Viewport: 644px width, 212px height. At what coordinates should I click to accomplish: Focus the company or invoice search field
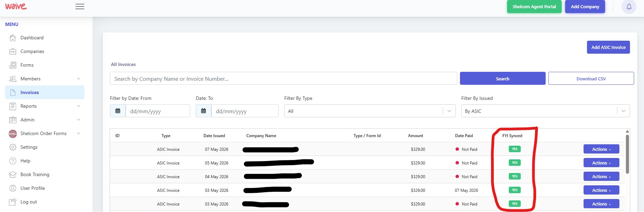(x=283, y=78)
